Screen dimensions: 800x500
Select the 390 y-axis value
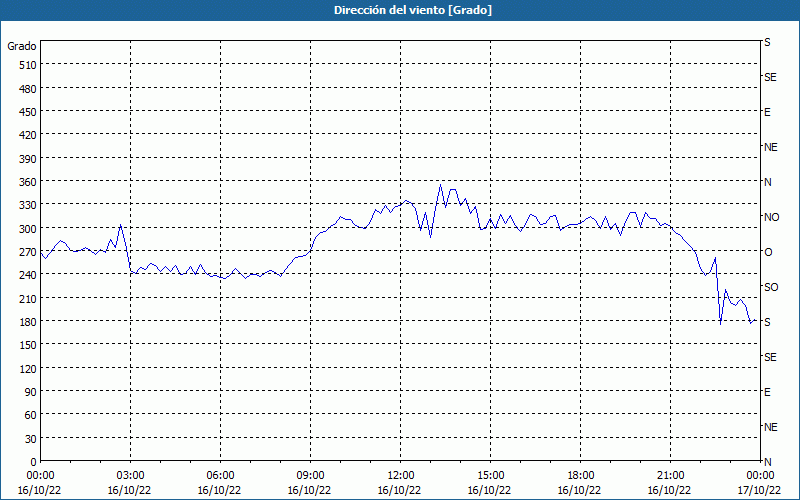29,159
